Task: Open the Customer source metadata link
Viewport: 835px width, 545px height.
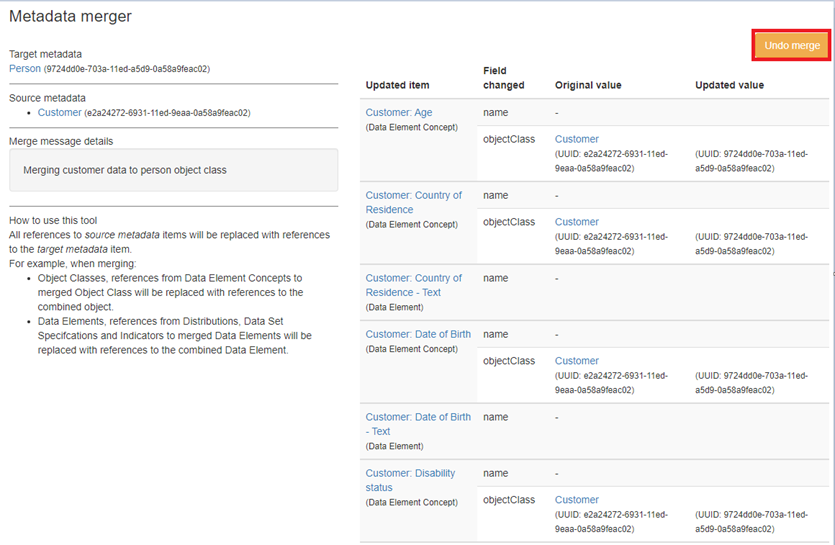Action: [x=59, y=113]
